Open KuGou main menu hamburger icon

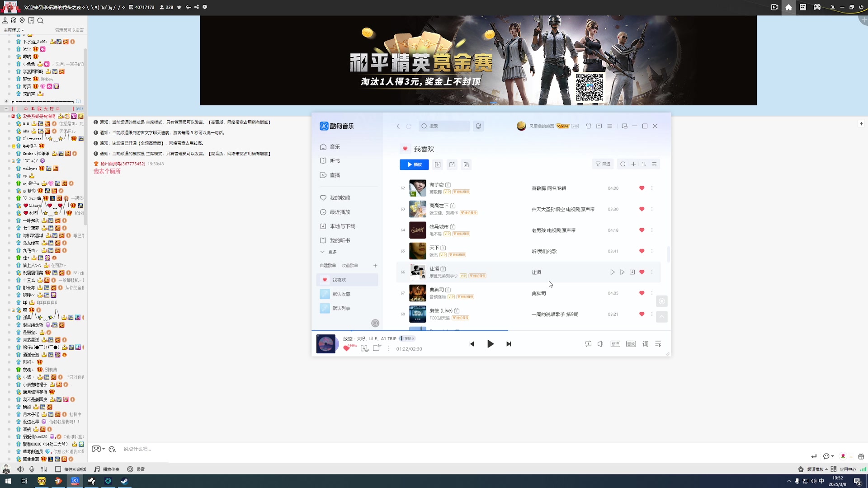pos(609,126)
